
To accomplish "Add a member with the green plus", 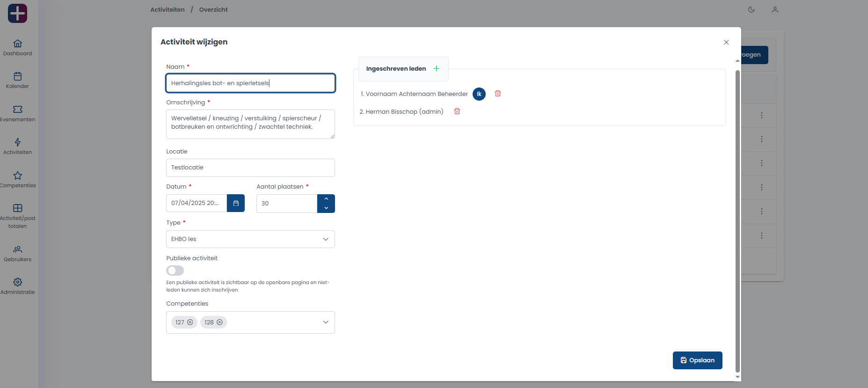I will tap(437, 69).
